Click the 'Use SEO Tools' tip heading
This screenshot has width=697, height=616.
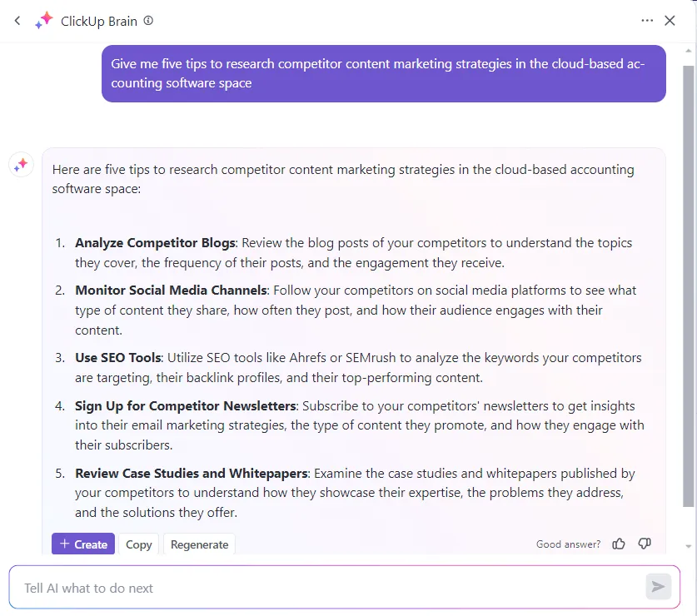pyautogui.click(x=117, y=357)
